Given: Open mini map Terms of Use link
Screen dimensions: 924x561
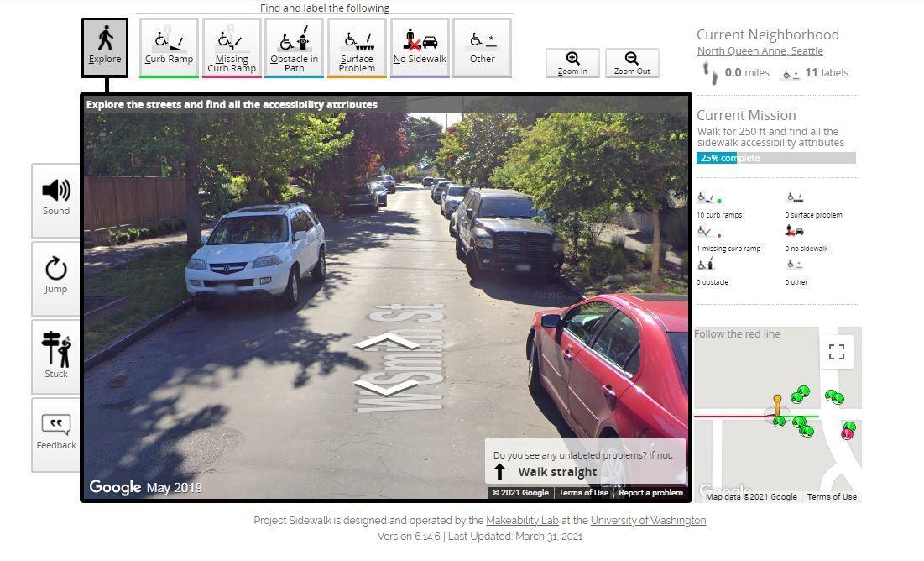Looking at the screenshot, I should [832, 496].
